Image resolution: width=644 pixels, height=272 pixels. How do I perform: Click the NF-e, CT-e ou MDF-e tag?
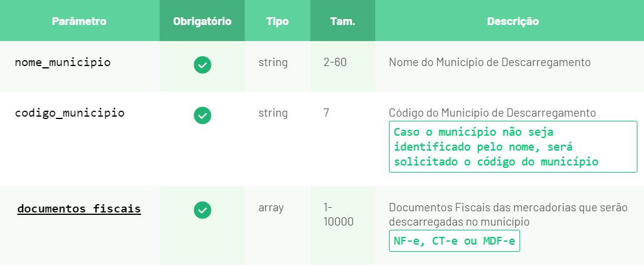(x=454, y=241)
